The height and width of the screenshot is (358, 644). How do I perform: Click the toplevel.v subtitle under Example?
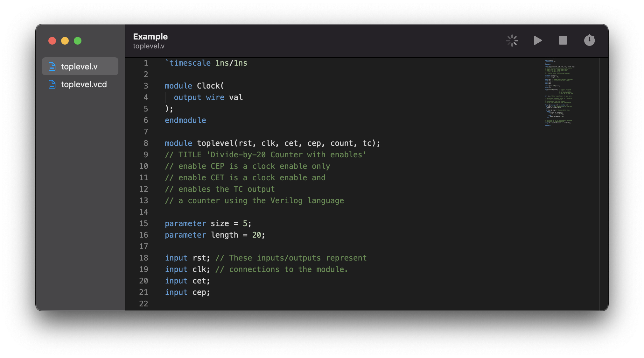pos(149,46)
